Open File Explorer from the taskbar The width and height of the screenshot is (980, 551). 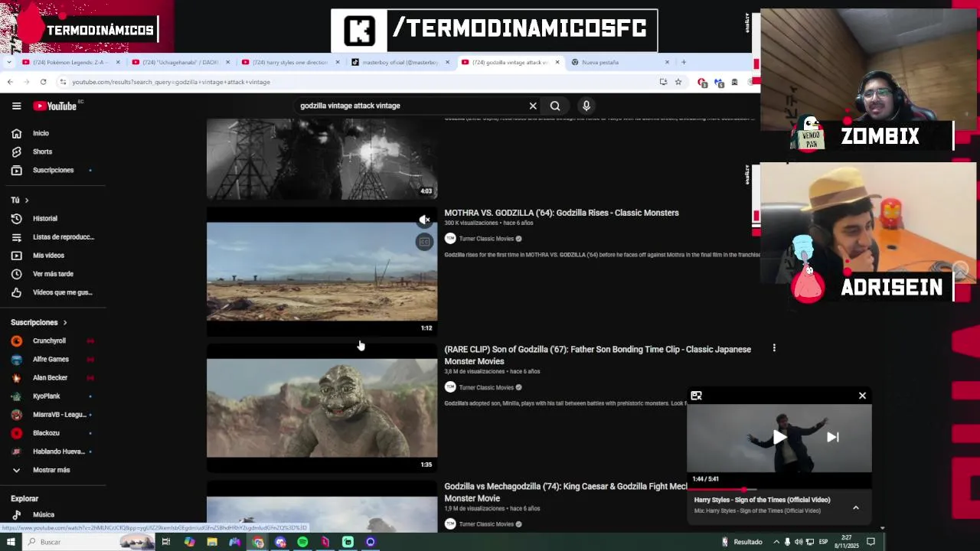212,542
